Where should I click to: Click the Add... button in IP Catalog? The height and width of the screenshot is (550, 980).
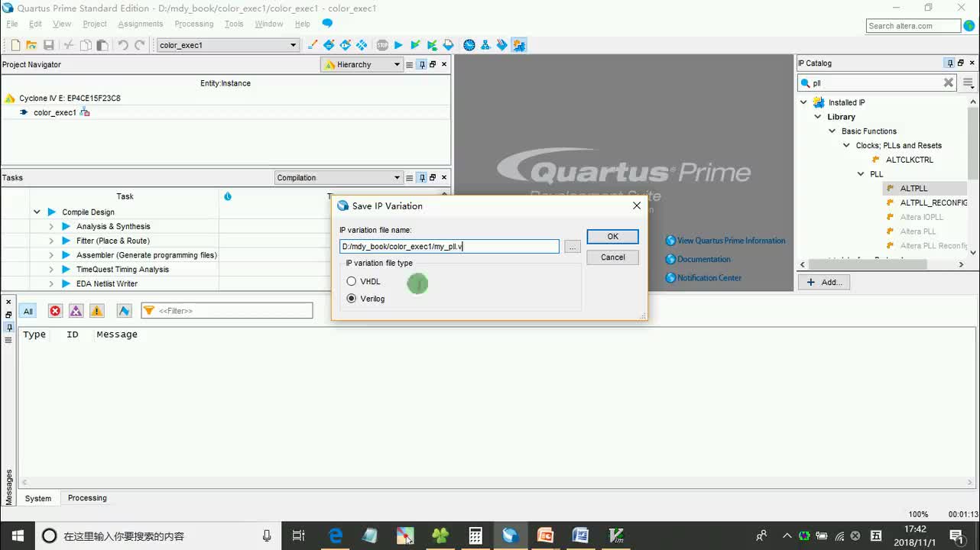pyautogui.click(x=824, y=282)
